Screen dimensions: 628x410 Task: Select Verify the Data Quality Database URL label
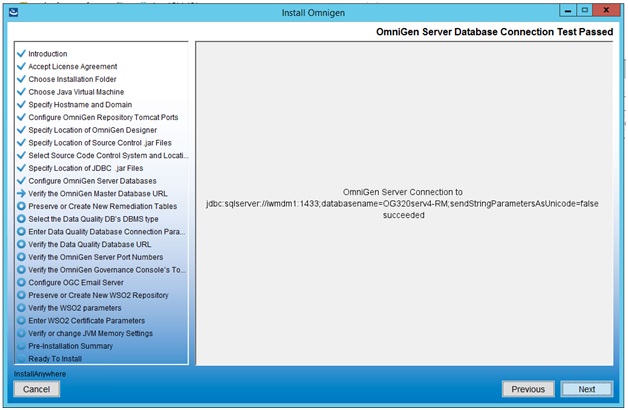pos(90,244)
